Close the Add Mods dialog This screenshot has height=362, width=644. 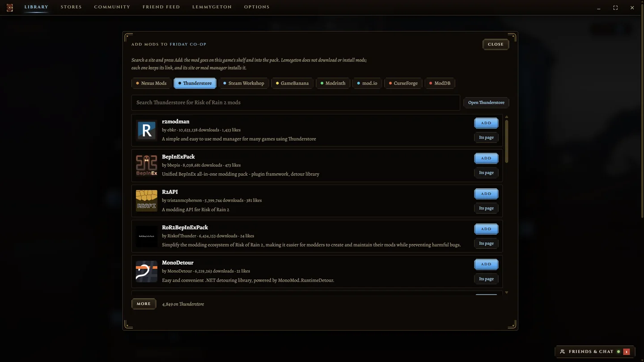[496, 44]
